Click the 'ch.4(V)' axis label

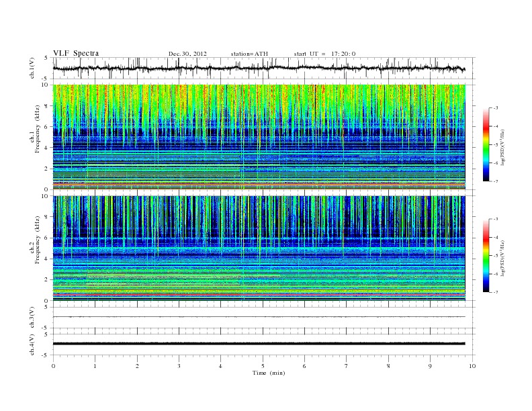coord(32,345)
